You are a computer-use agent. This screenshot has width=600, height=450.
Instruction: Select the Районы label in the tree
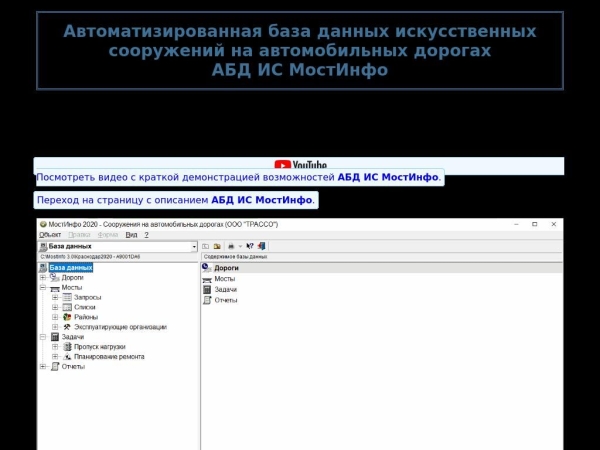pos(86,317)
